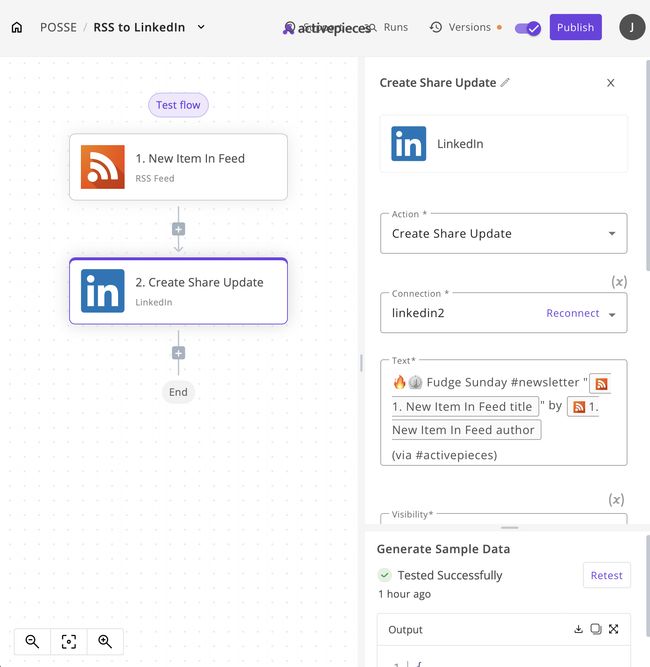This screenshot has height=667, width=650.
Task: Toggle the flow enabled switch
Action: (528, 29)
